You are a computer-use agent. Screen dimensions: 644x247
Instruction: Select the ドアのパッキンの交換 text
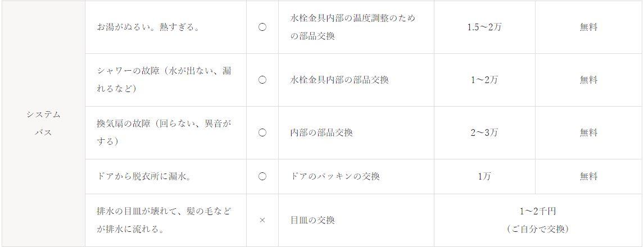(x=335, y=176)
